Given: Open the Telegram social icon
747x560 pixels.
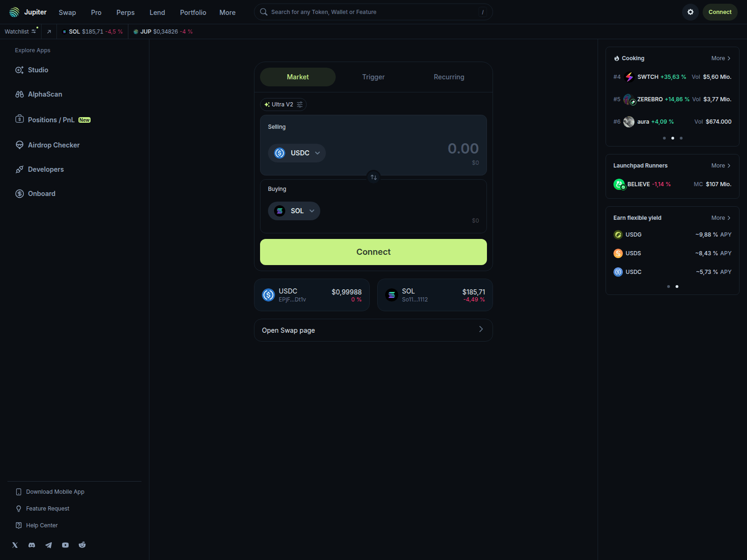Looking at the screenshot, I should tap(49, 545).
